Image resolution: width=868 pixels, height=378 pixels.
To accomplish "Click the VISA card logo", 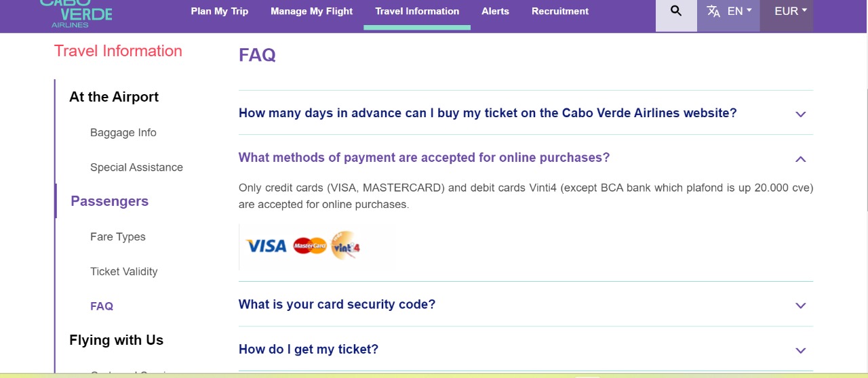I will coord(266,246).
